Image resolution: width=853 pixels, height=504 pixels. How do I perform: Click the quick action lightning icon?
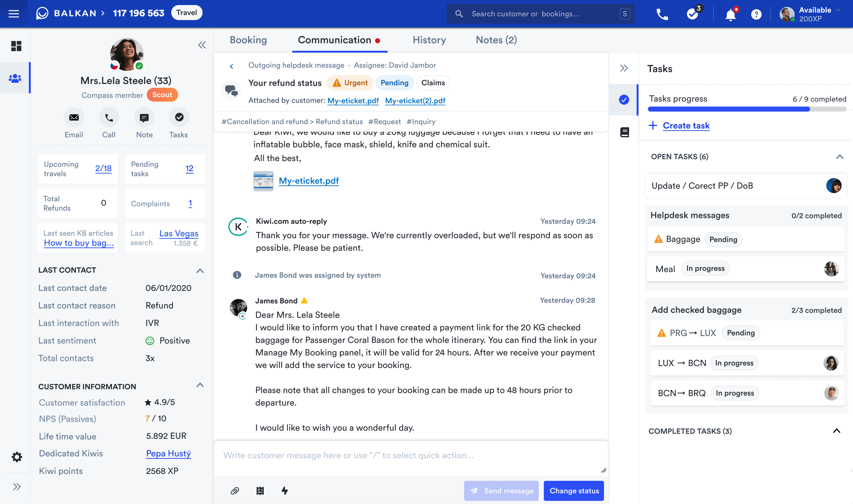click(x=285, y=491)
